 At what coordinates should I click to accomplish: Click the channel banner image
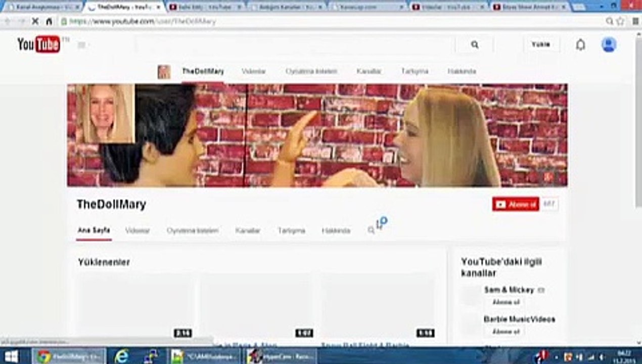pos(317,135)
